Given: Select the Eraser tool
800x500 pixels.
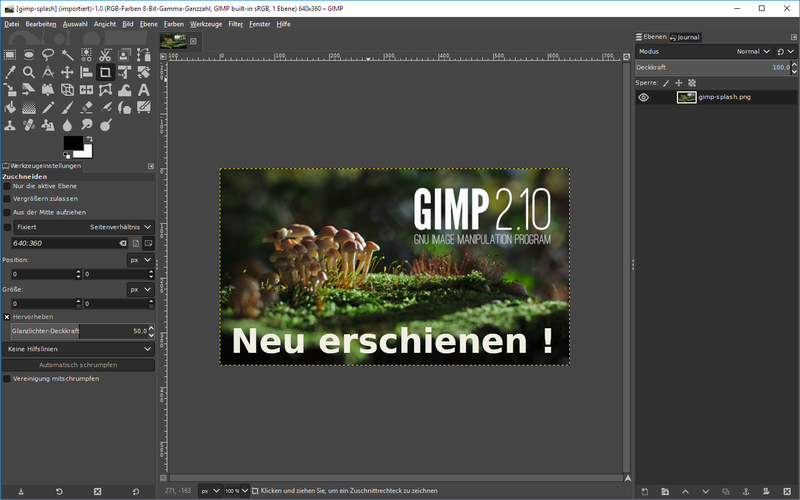Looking at the screenshot, I should point(86,108).
